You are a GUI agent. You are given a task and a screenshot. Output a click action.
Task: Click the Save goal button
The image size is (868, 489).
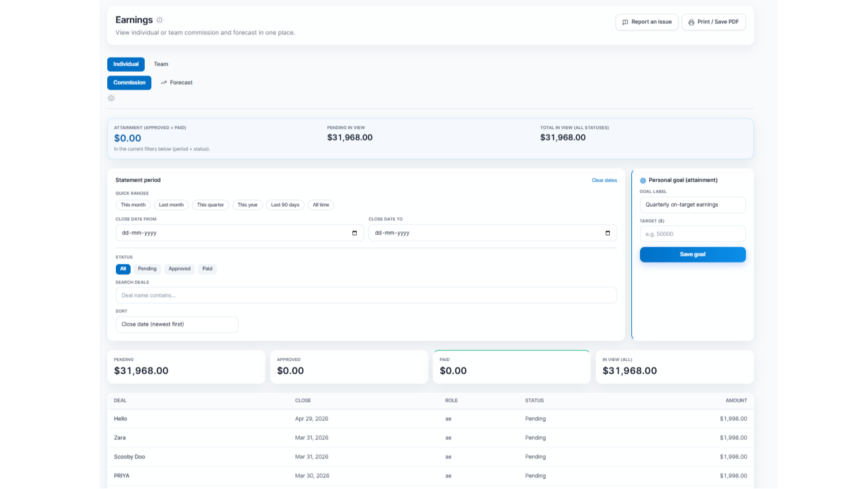(693, 255)
